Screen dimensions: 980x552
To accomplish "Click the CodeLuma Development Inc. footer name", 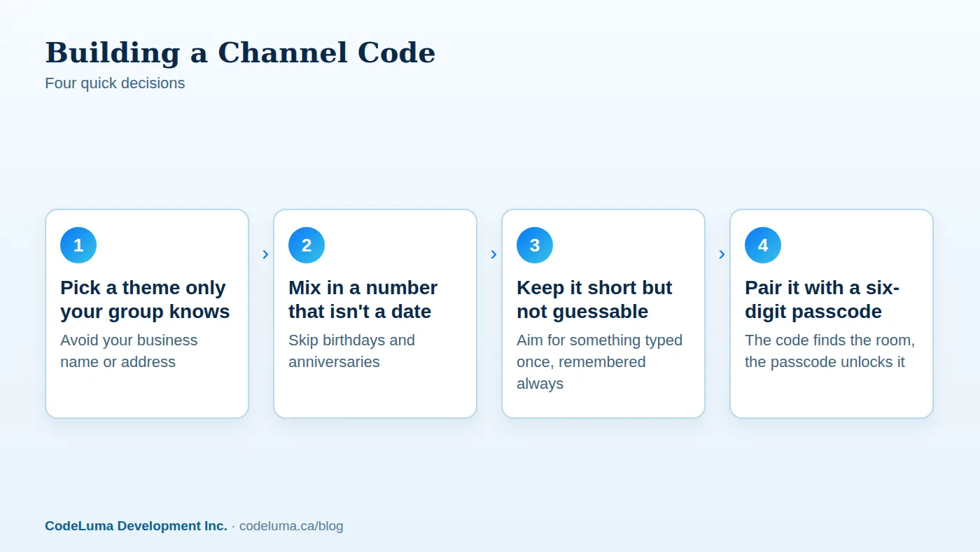I will 136,525.
